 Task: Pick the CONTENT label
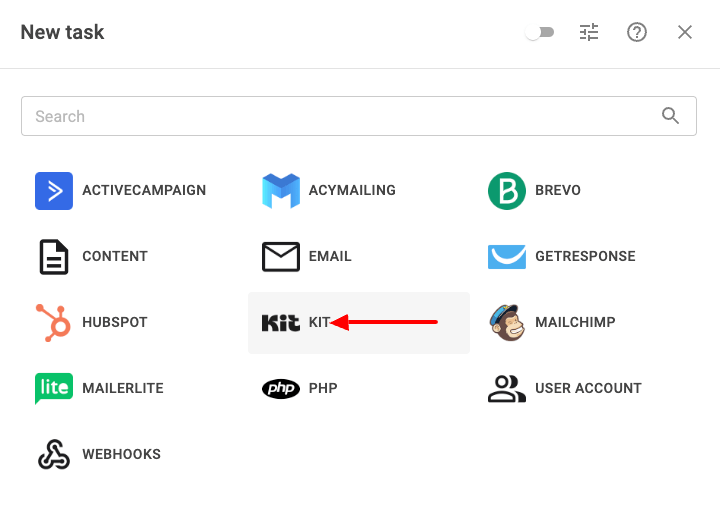pyautogui.click(x=115, y=256)
